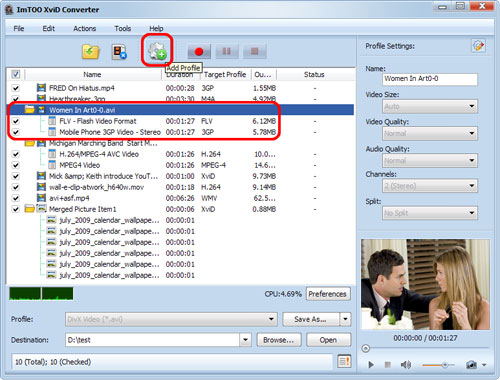Open the snapshot options arrow
500x380 pixels.
pos(484,365)
